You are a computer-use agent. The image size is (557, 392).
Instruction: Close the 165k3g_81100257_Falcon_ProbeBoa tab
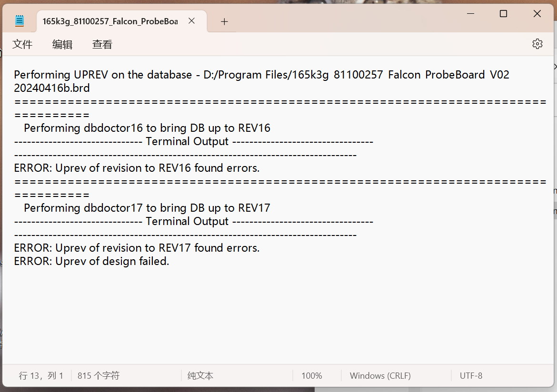tap(191, 21)
